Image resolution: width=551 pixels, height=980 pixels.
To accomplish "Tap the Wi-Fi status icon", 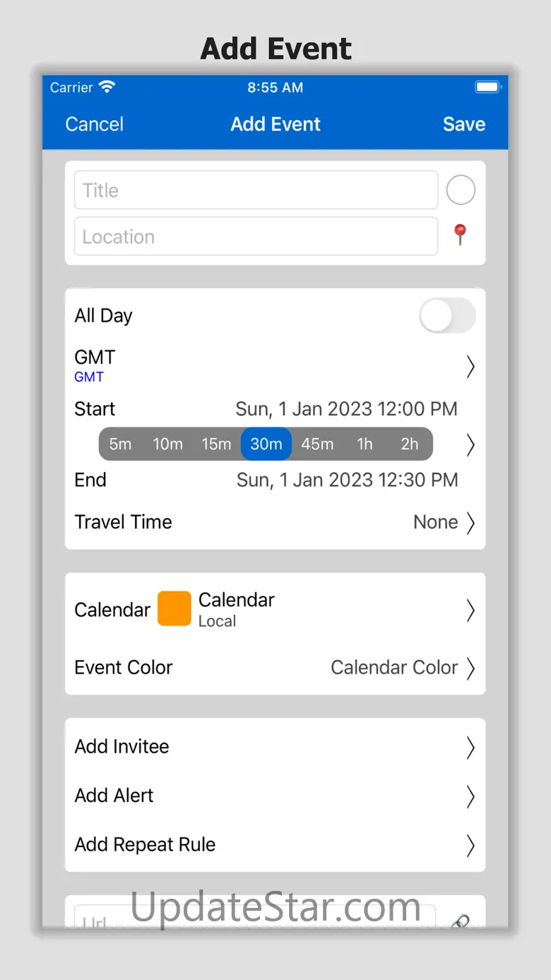I will pos(107,88).
